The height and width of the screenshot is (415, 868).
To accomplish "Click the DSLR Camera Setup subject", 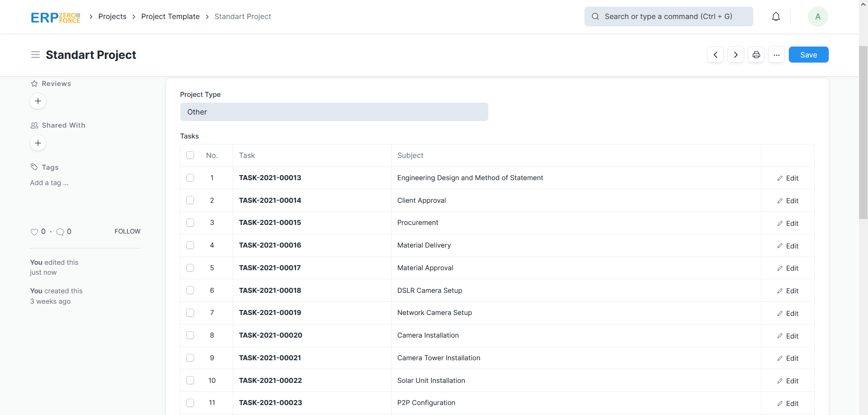I will tap(429, 291).
